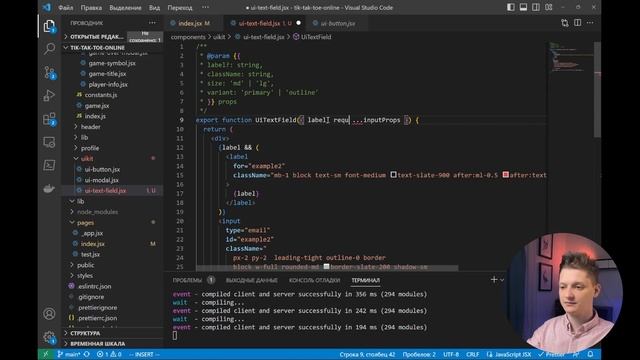Open the editor More Actions ellipsis

pos(590,23)
